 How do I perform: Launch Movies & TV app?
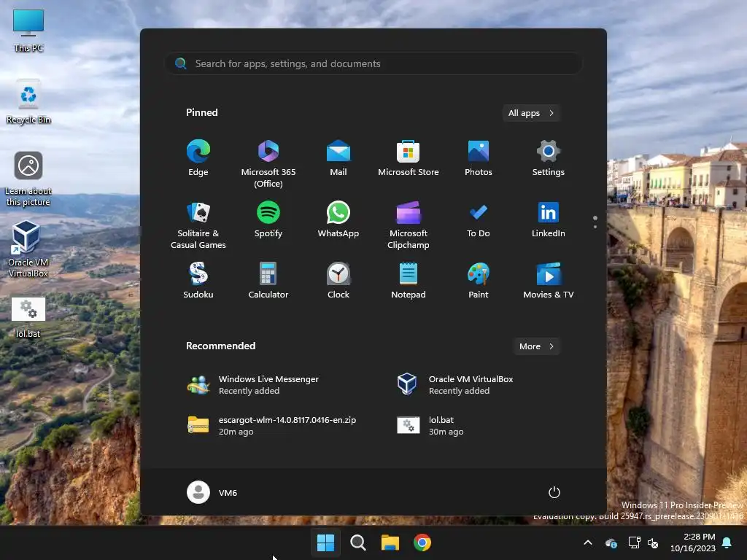click(x=549, y=281)
